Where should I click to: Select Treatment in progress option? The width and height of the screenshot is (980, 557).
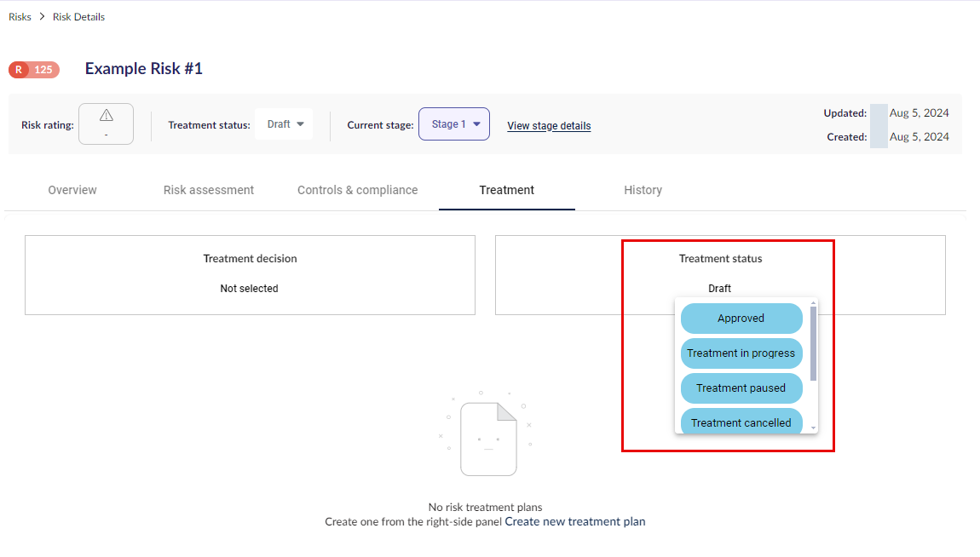741,353
